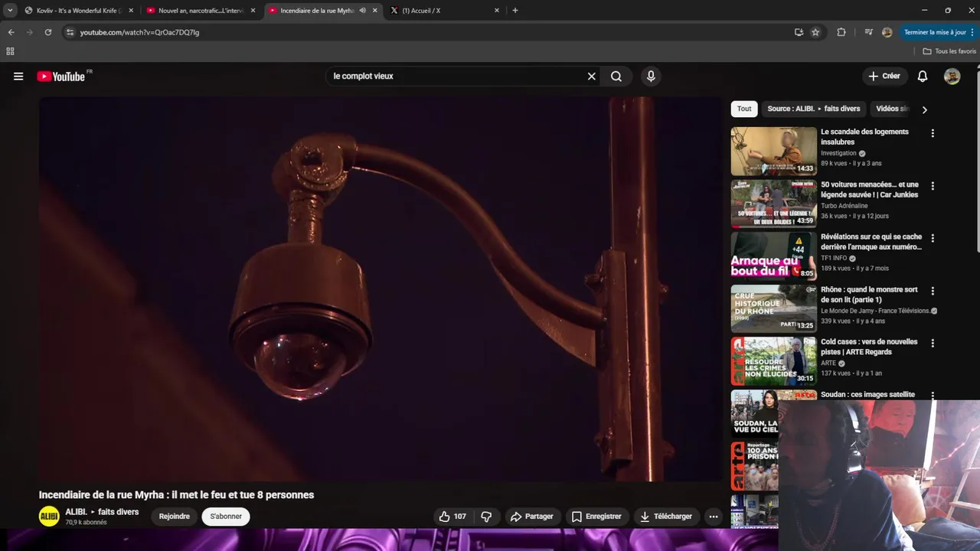Run search with the magnifier button

616,77
